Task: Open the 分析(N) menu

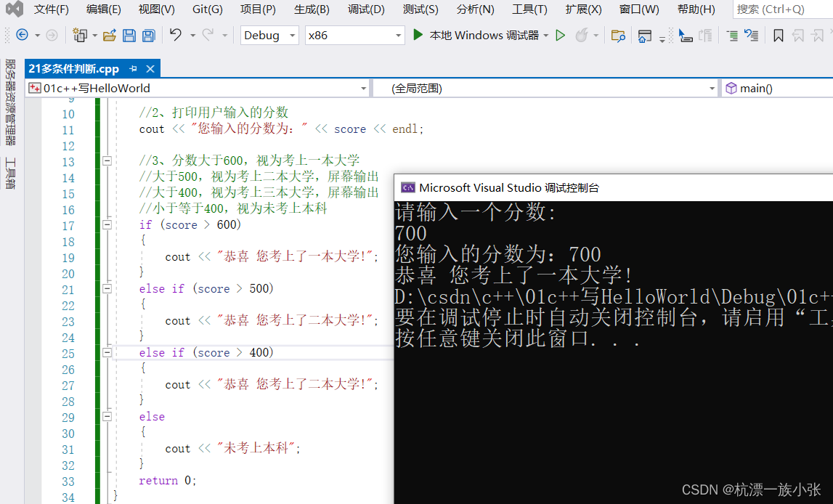Action: pos(476,9)
